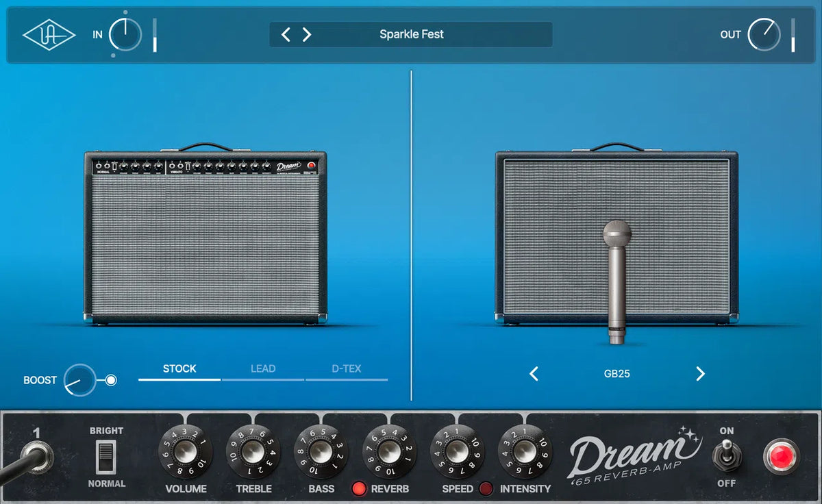Click the red LED next to REVERB
Viewport: 822px width, 504px height.
pyautogui.click(x=358, y=488)
